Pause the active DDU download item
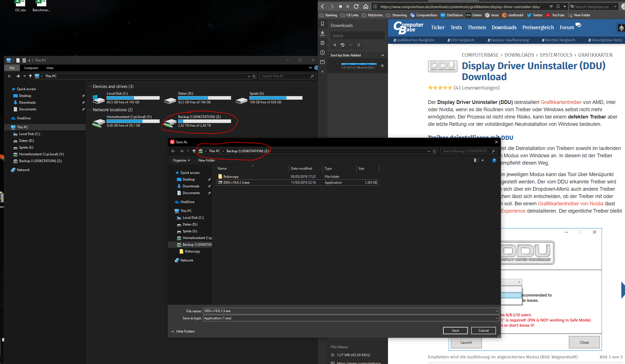Screen dimensions: 625x364 point(382,66)
